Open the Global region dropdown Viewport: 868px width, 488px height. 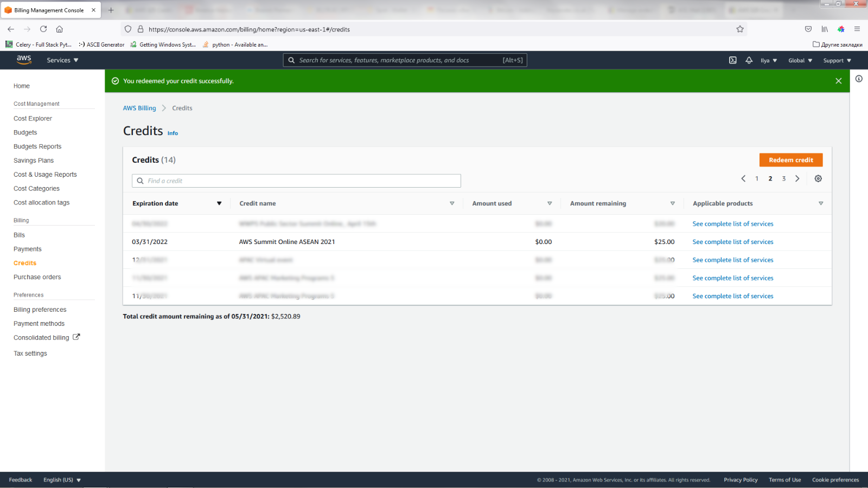pyautogui.click(x=800, y=61)
